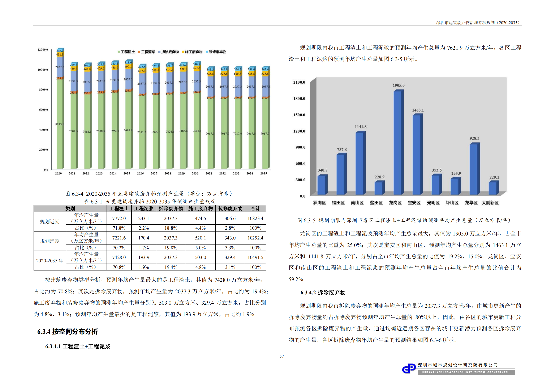Click heading 6.3.4 按空间分布分析
Screen dimensions: 555x392
[x=68, y=332]
